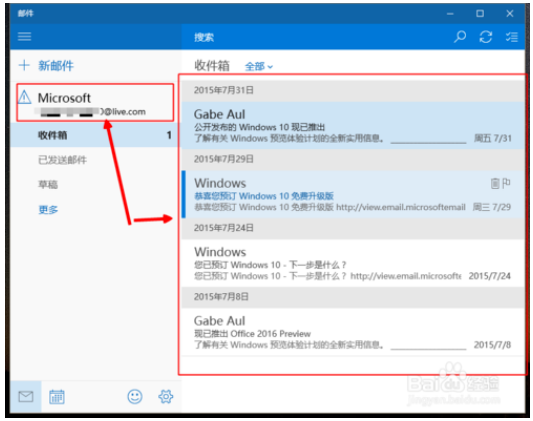
Task: Delete the Windows 7/29 message via trash icon
Action: tap(495, 183)
